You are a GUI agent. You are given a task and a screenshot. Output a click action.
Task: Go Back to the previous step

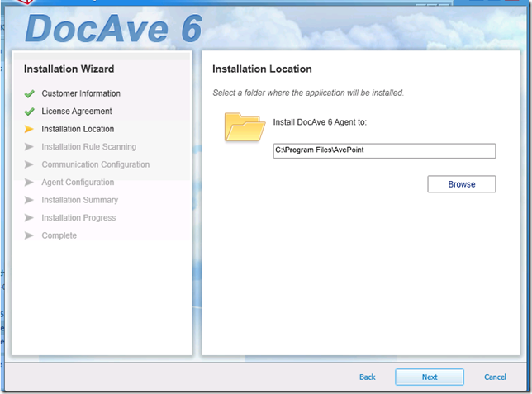tap(367, 377)
